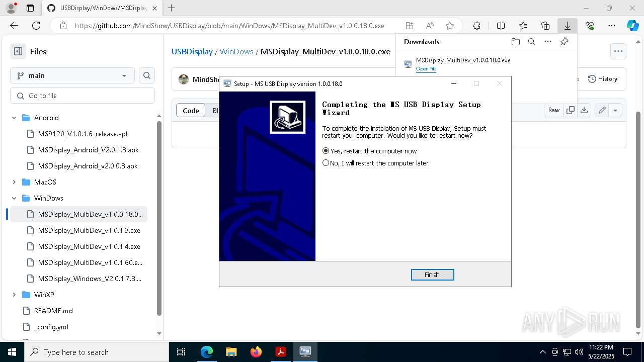This screenshot has height=362, width=644.
Task: Pin the Downloads panel
Action: (564, 42)
